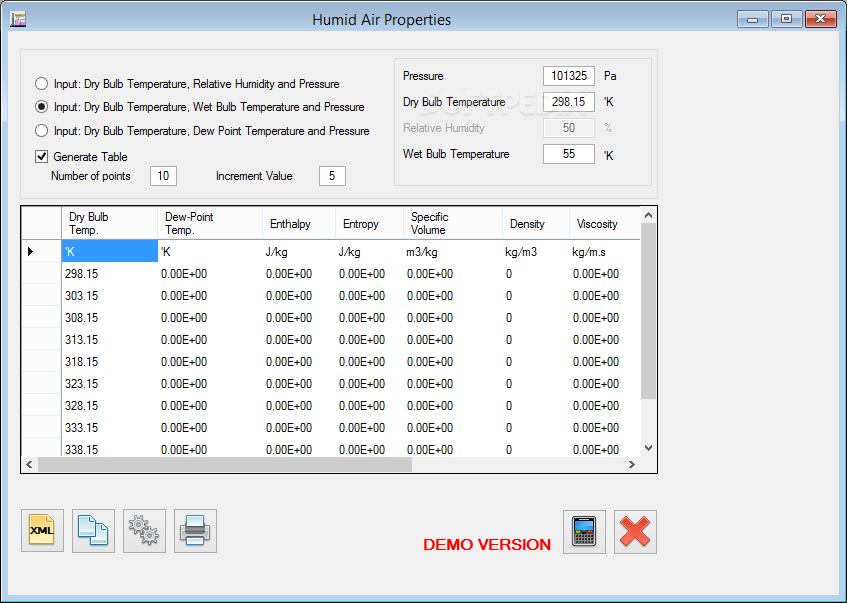Click the row selector arrow of units row
This screenshot has height=603, width=847.
tap(41, 251)
